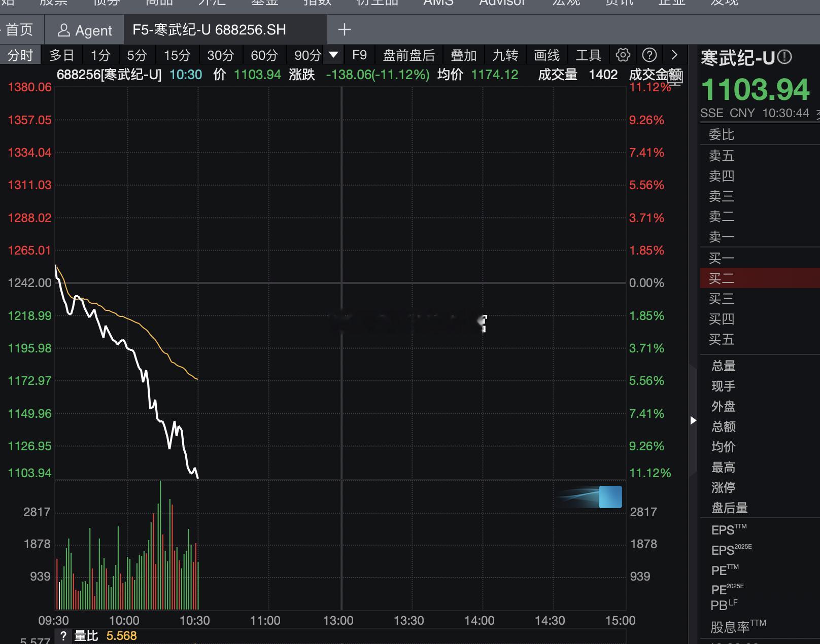Click large green 1103.94 price in side panel
The height and width of the screenshot is (644, 820).
(x=756, y=90)
